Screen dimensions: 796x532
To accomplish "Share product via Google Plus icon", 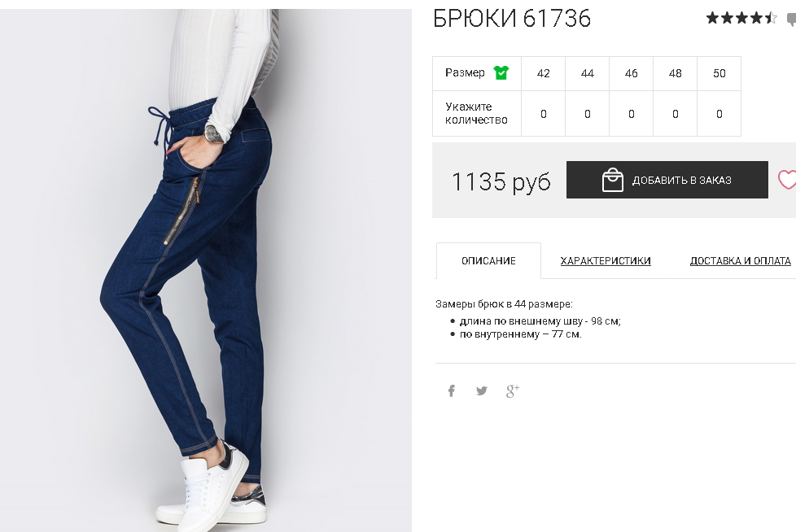I will [512, 390].
